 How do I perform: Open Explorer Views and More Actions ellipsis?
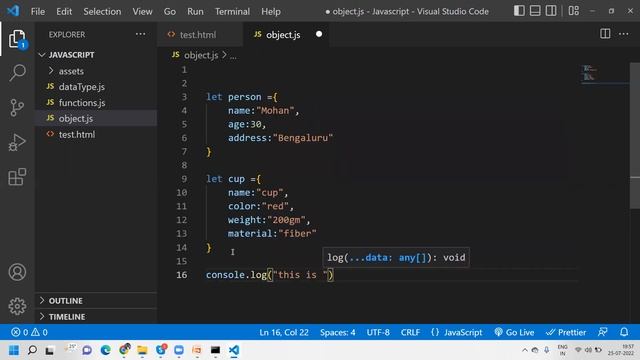(x=140, y=34)
